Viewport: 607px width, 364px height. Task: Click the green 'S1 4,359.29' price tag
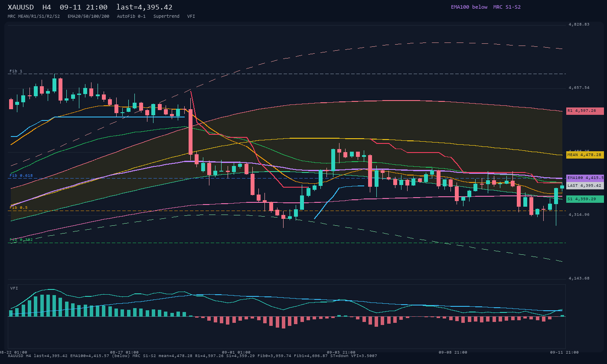(x=585, y=199)
